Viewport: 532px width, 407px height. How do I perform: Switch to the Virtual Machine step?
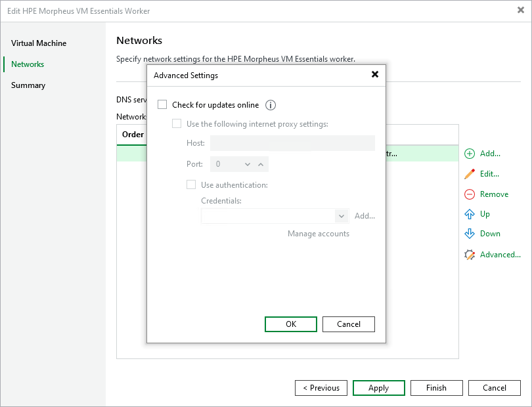tap(39, 43)
